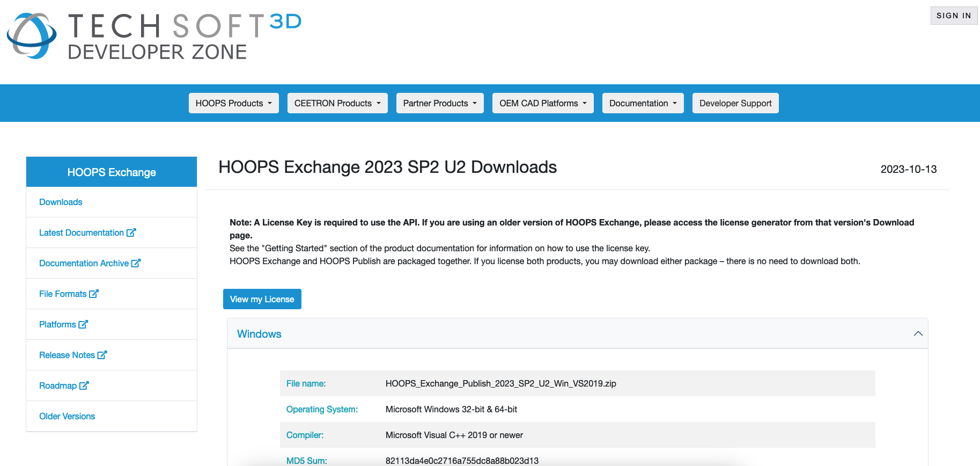Click the 'MD5 Sum:' label

pos(307,461)
